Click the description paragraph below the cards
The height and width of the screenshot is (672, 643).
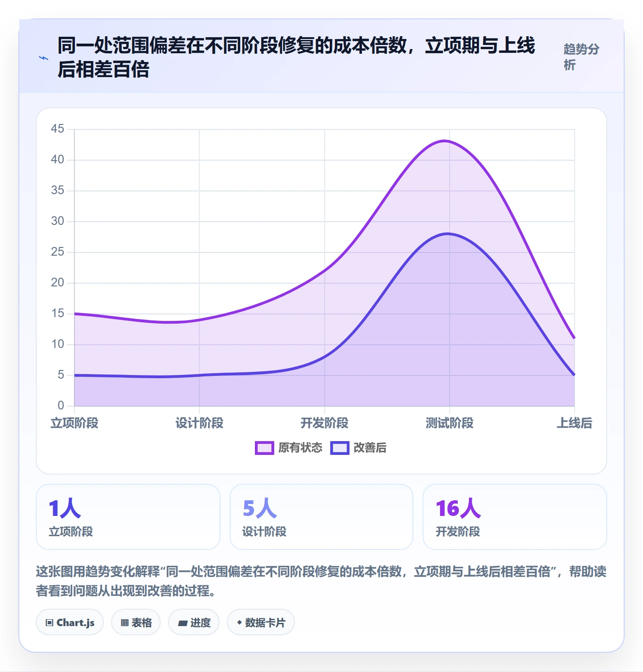pos(321,581)
